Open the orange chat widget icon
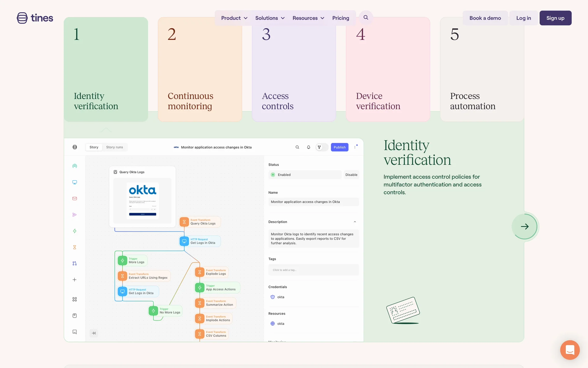This screenshot has width=588, height=368. point(570,350)
